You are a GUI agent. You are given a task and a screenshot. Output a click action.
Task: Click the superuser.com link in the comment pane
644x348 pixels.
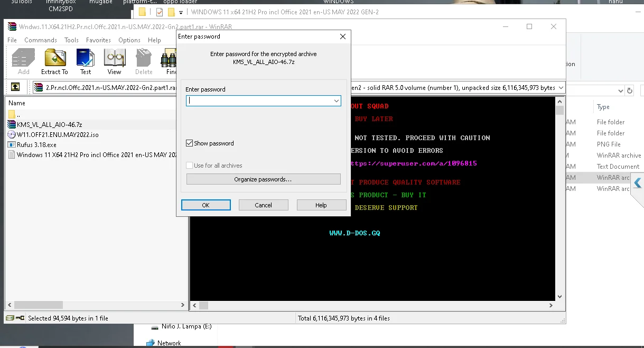click(414, 163)
